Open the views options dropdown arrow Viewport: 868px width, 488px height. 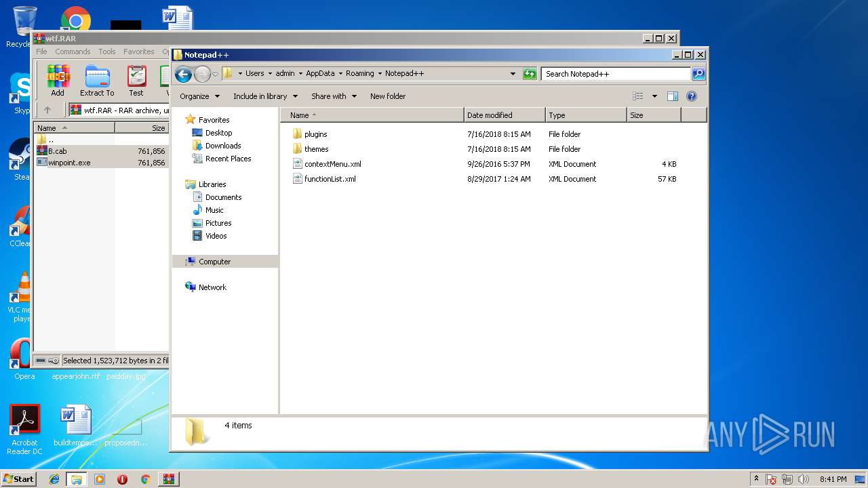[x=654, y=96]
